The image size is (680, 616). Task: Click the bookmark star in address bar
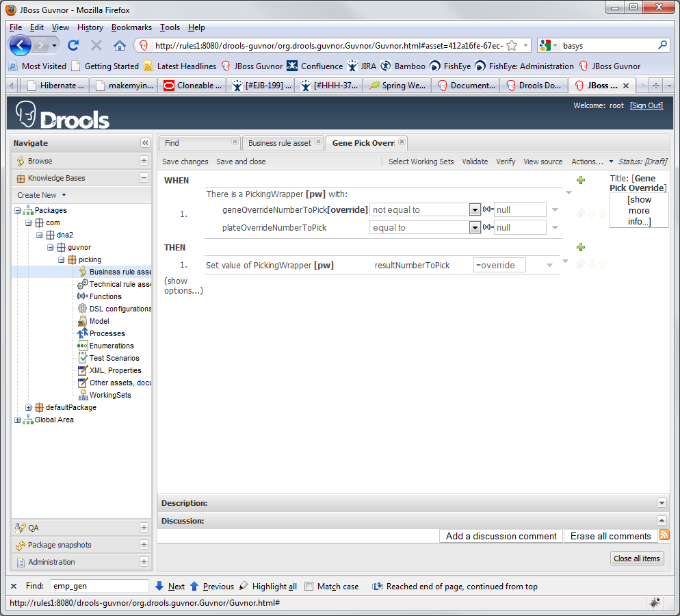[x=511, y=46]
